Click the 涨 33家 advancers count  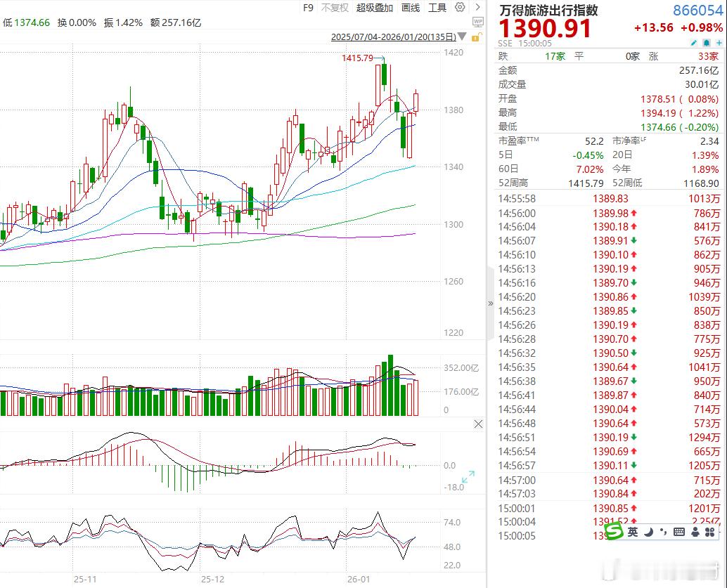click(684, 56)
